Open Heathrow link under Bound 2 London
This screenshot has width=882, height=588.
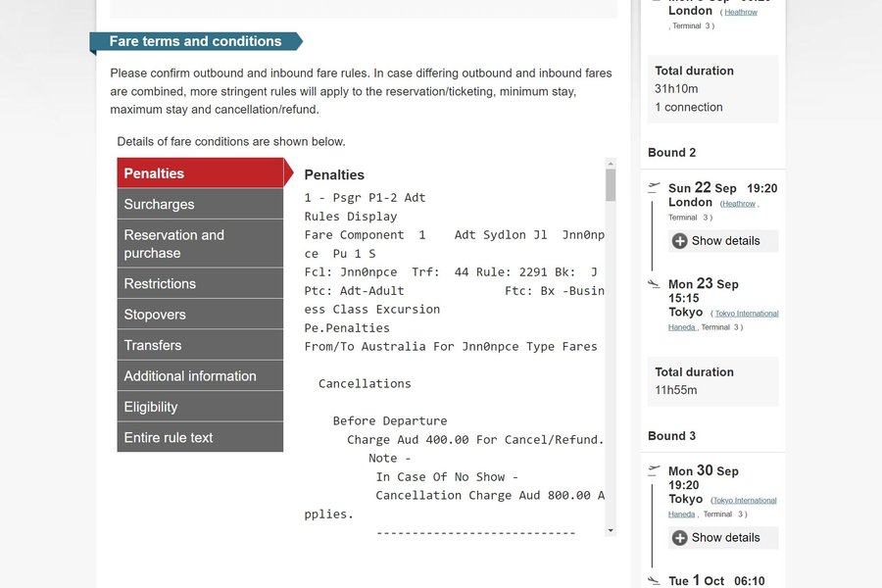pos(739,204)
